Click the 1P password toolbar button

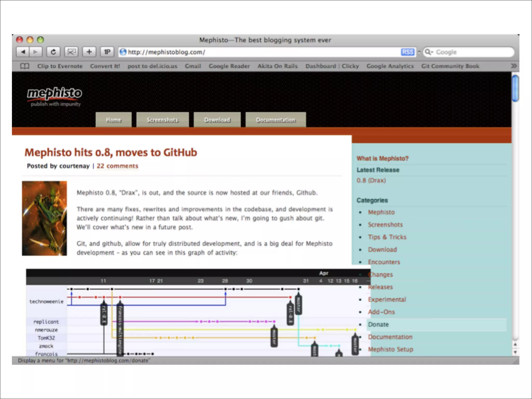tap(107, 52)
